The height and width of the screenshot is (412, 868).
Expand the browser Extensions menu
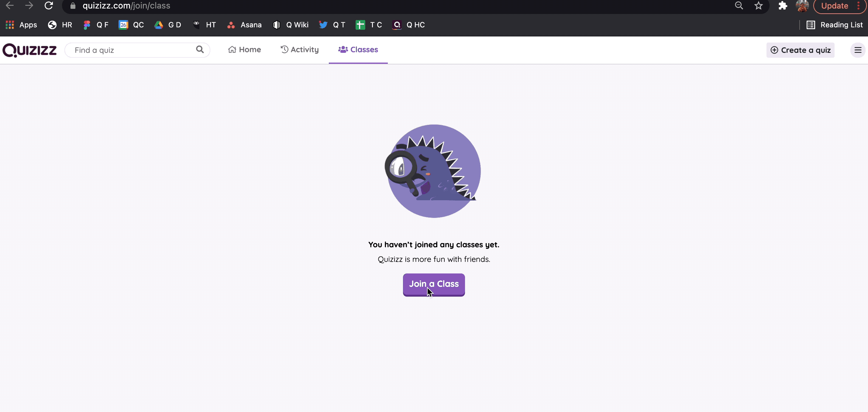click(x=783, y=5)
